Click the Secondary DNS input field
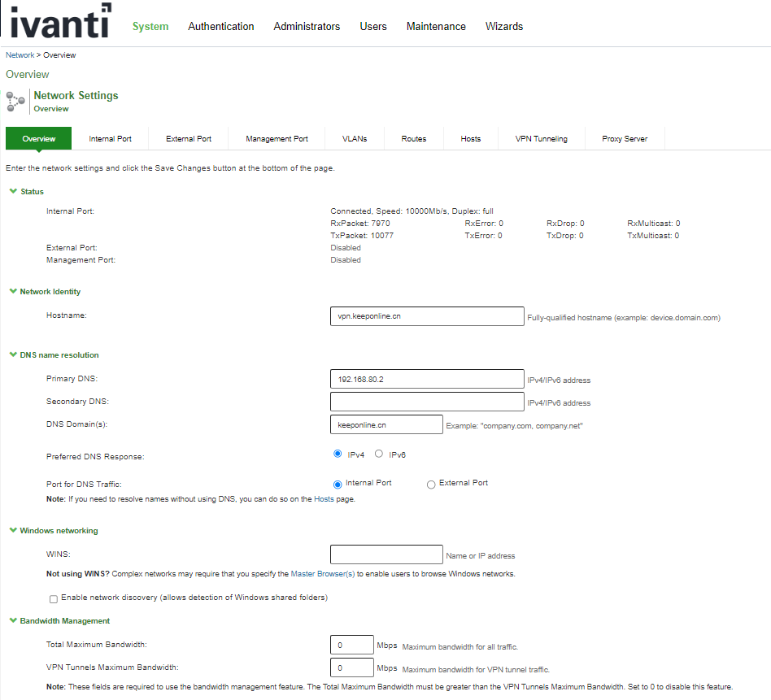 point(426,402)
